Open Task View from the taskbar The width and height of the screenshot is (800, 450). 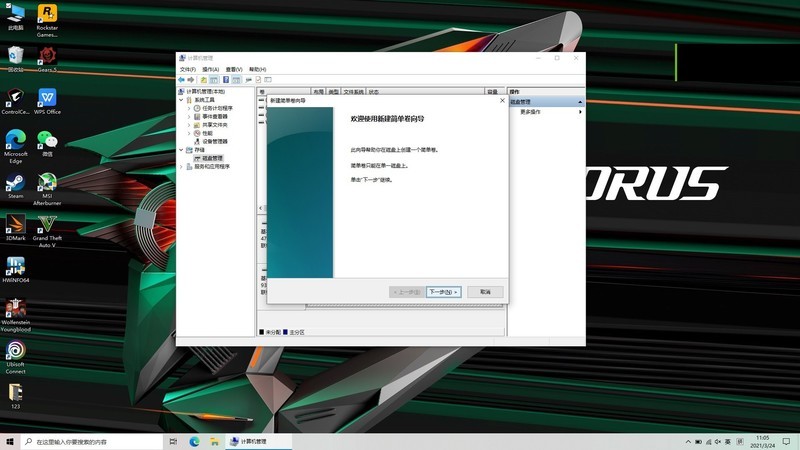pyautogui.click(x=173, y=441)
